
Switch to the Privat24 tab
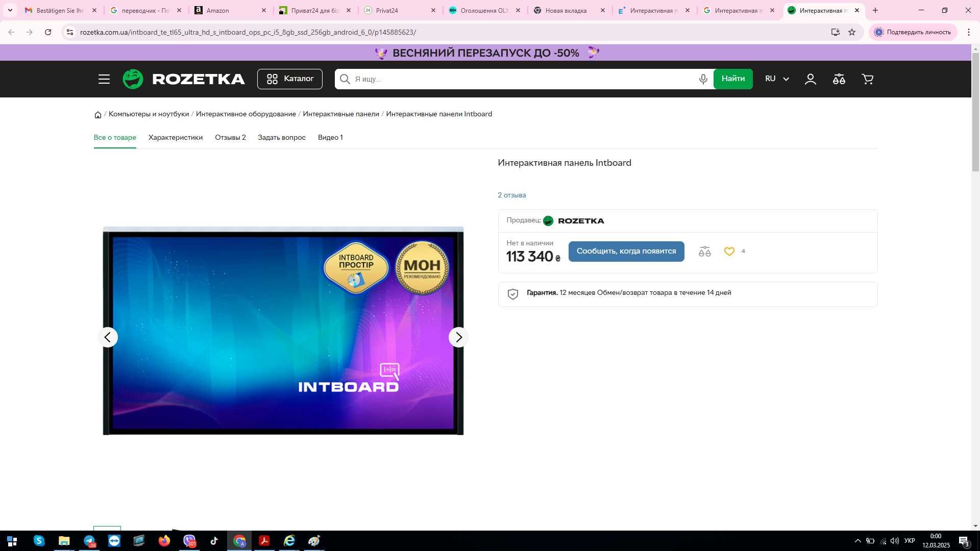399,10
